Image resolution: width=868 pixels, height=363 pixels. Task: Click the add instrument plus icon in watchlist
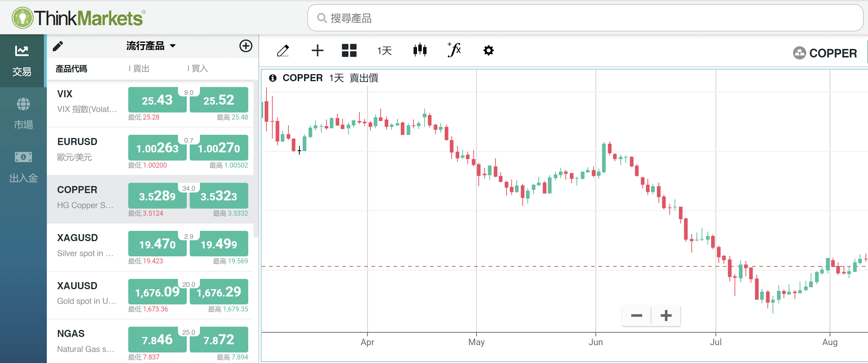coord(246,46)
